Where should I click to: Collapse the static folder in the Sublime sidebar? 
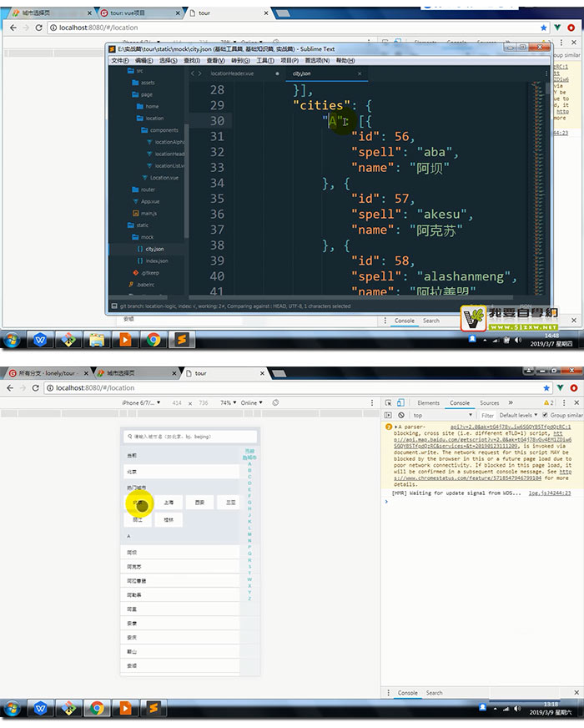(138, 225)
